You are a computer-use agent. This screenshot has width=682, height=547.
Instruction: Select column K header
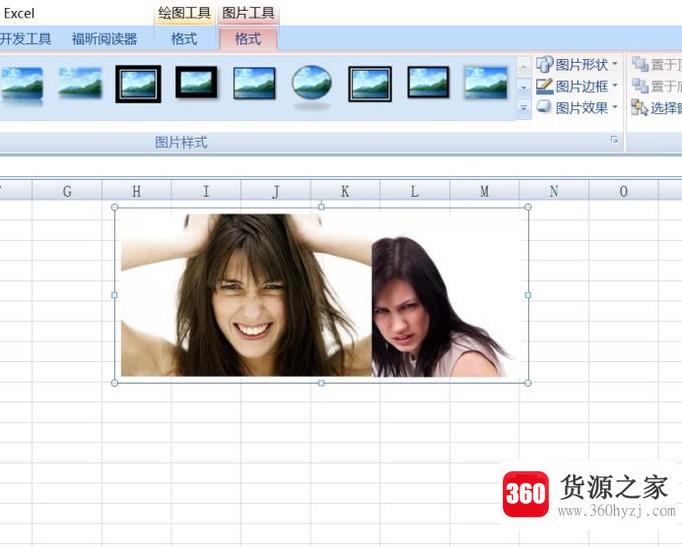345,191
